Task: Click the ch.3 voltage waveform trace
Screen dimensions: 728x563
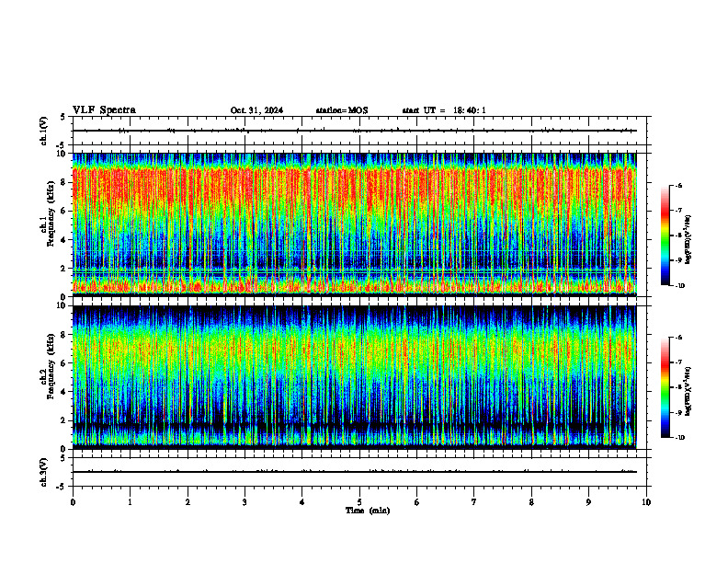Action: pyautogui.click(x=354, y=472)
